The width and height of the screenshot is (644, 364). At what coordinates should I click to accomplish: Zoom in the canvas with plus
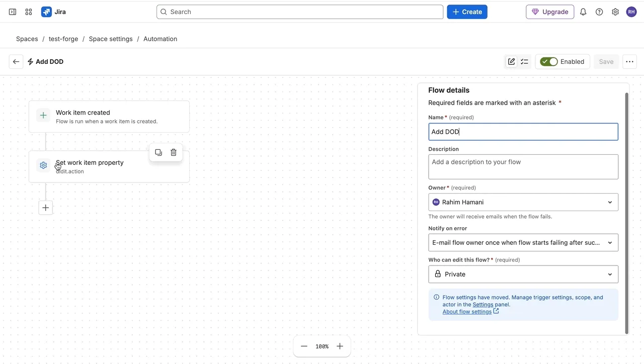point(340,346)
